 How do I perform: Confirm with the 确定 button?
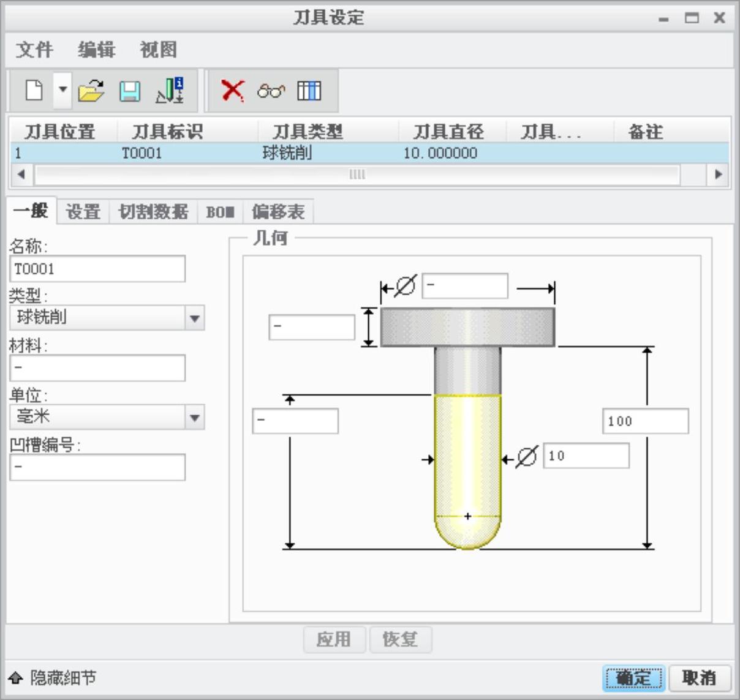pyautogui.click(x=633, y=678)
